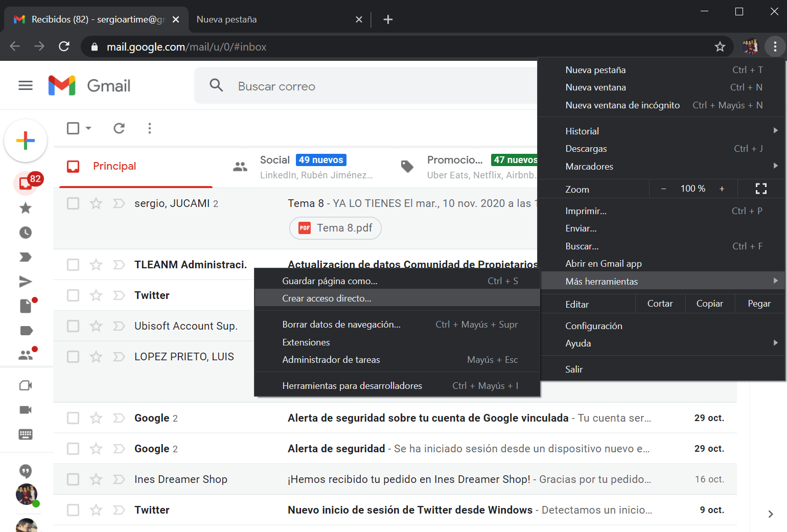Tick checkbox for LOPEZ PRIETO, LUIS email
This screenshot has width=787, height=532.
73,357
